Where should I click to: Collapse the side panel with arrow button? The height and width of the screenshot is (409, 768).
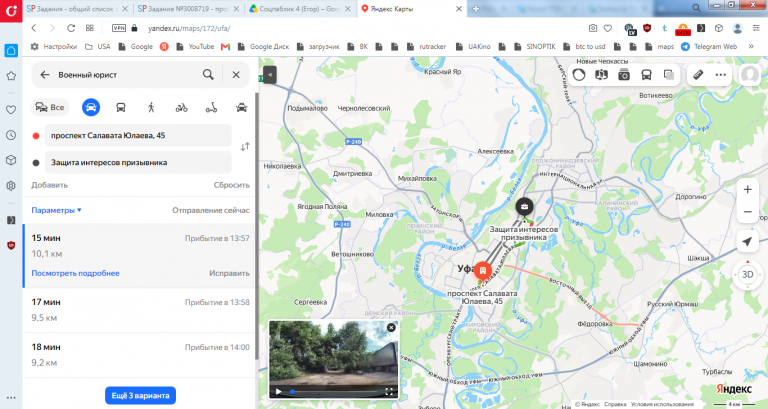(x=269, y=74)
